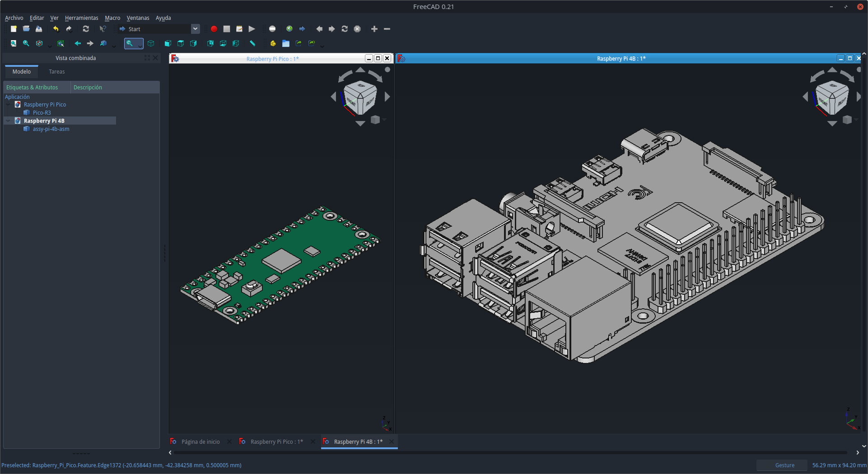Screen dimensions: 868x474
Task: Fit the selection in the view
Action: click(x=26, y=43)
